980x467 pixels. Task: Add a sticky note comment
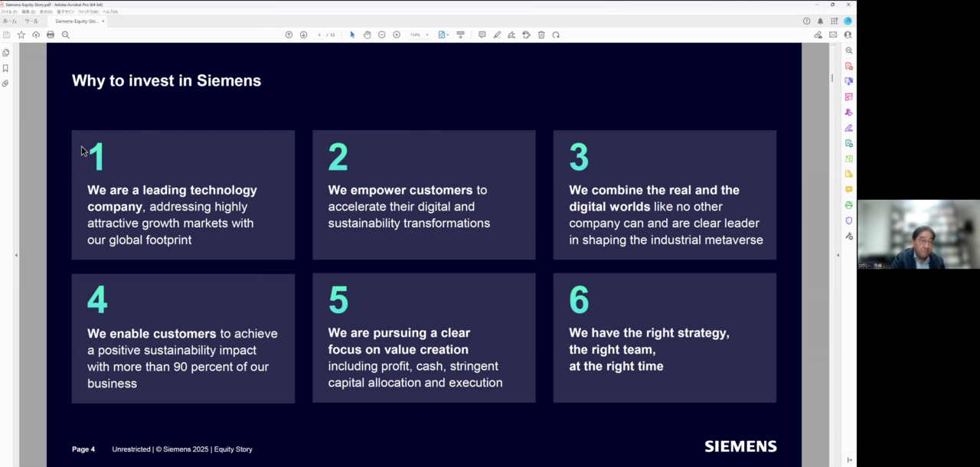coord(482,34)
